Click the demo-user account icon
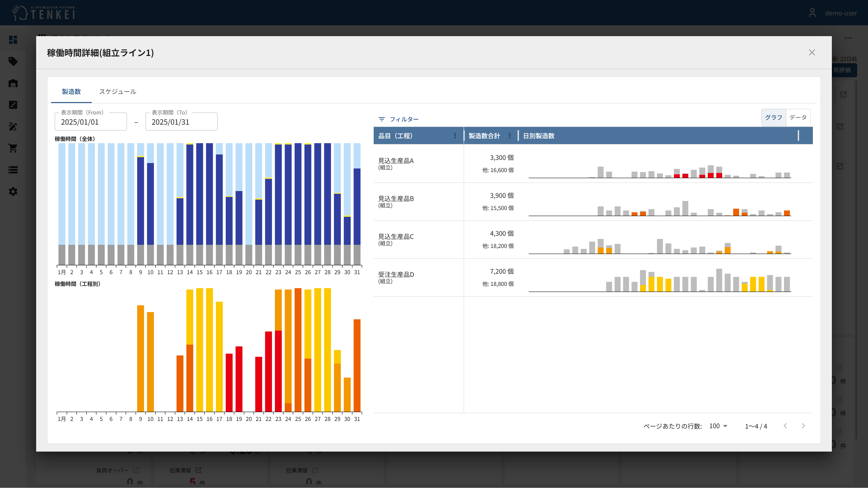Image resolution: width=868 pixels, height=488 pixels. tap(812, 13)
